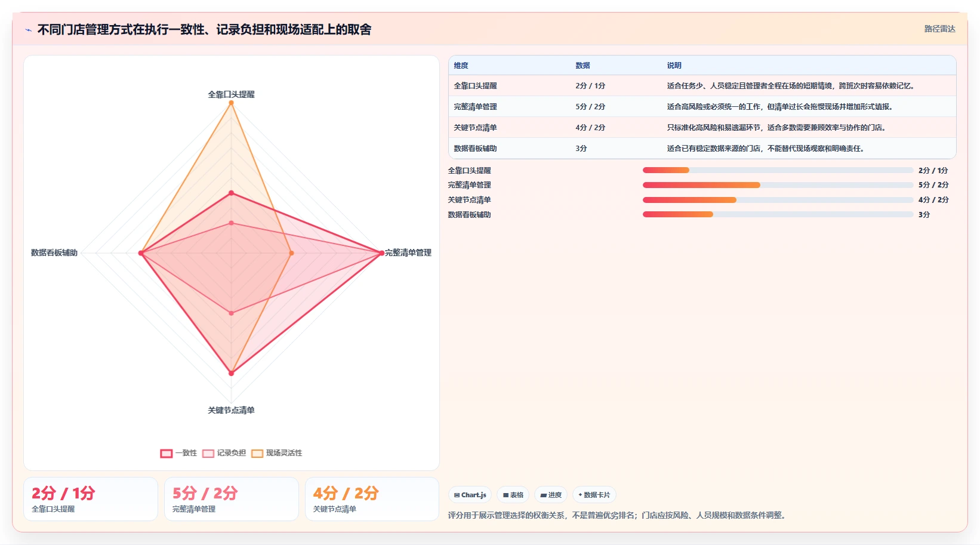Image resolution: width=980 pixels, height=545 pixels.
Task: Click the 路径雷达 label in the header
Action: click(x=940, y=29)
